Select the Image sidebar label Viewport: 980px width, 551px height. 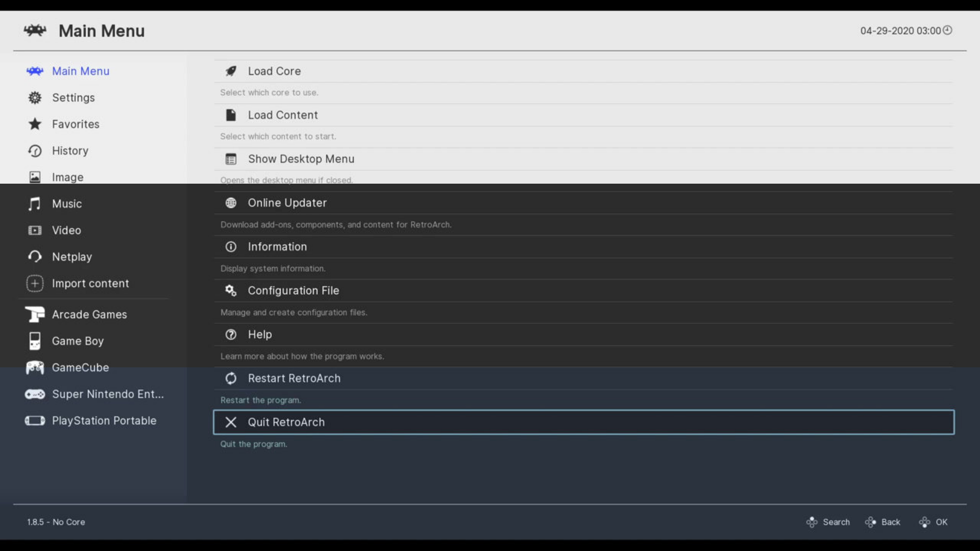click(x=67, y=178)
